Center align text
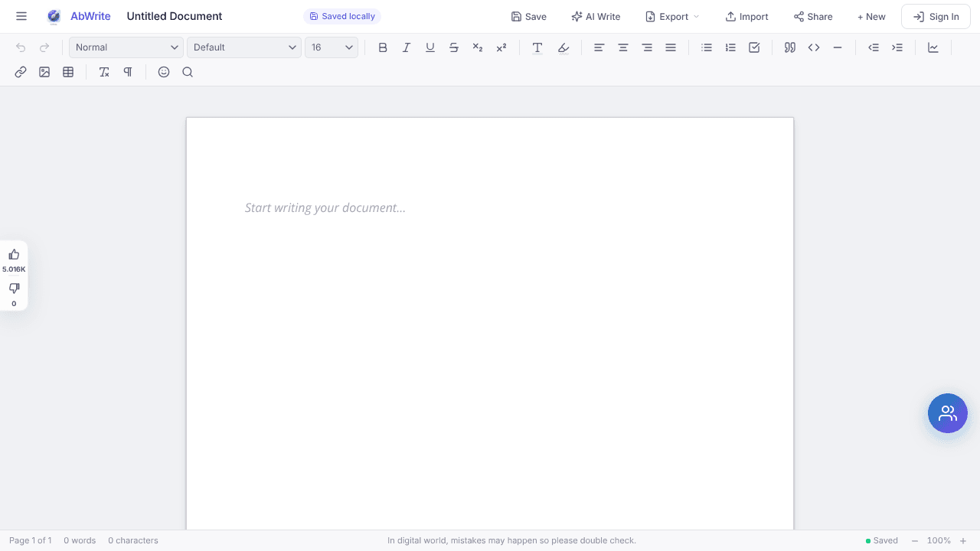The image size is (980, 551). click(x=623, y=47)
